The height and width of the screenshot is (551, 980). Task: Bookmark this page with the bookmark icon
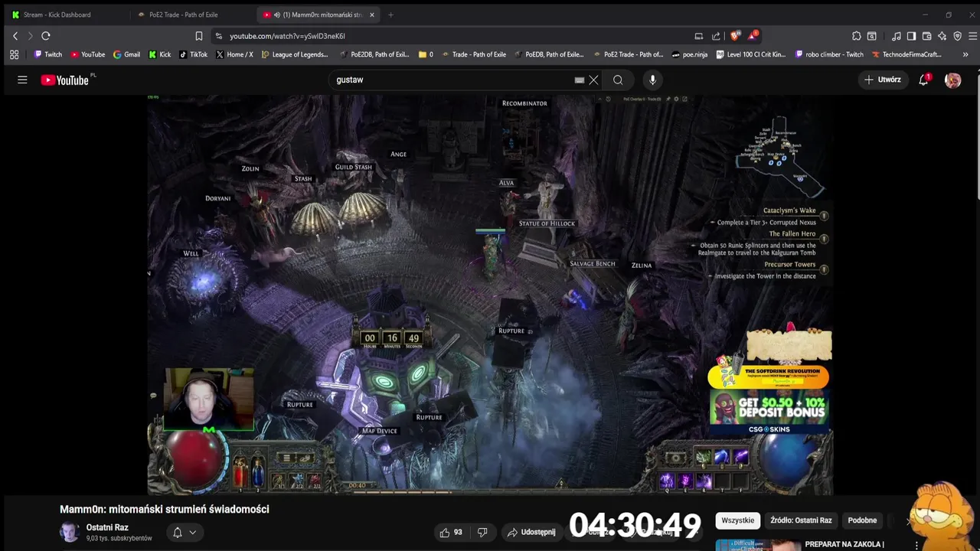pyautogui.click(x=199, y=36)
